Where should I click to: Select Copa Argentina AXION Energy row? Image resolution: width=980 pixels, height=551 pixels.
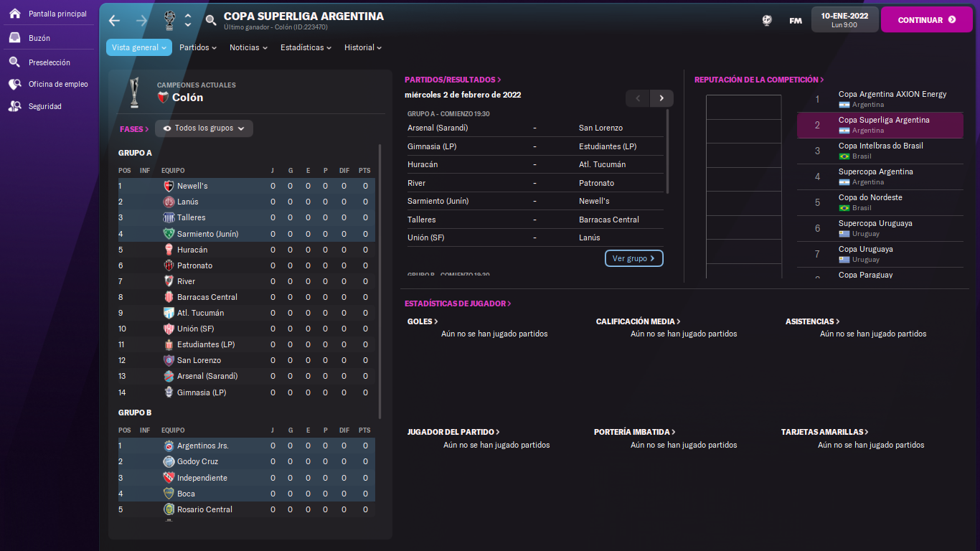pyautogui.click(x=880, y=99)
